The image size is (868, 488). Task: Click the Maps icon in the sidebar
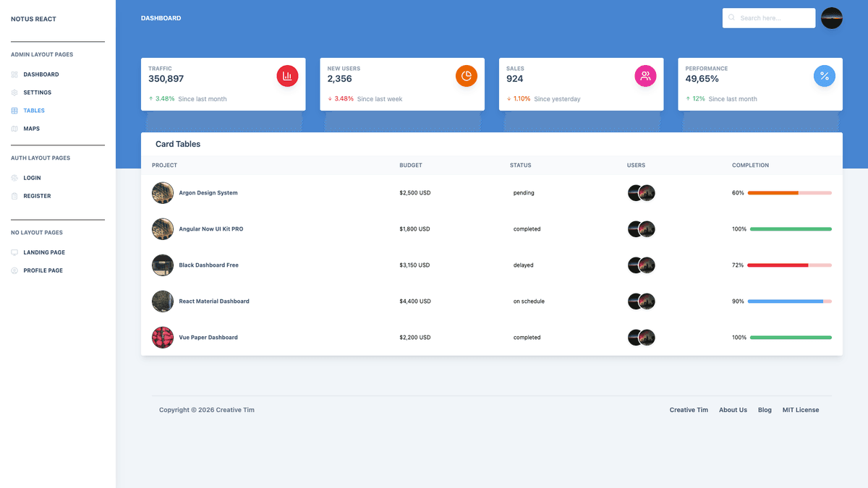(14, 129)
